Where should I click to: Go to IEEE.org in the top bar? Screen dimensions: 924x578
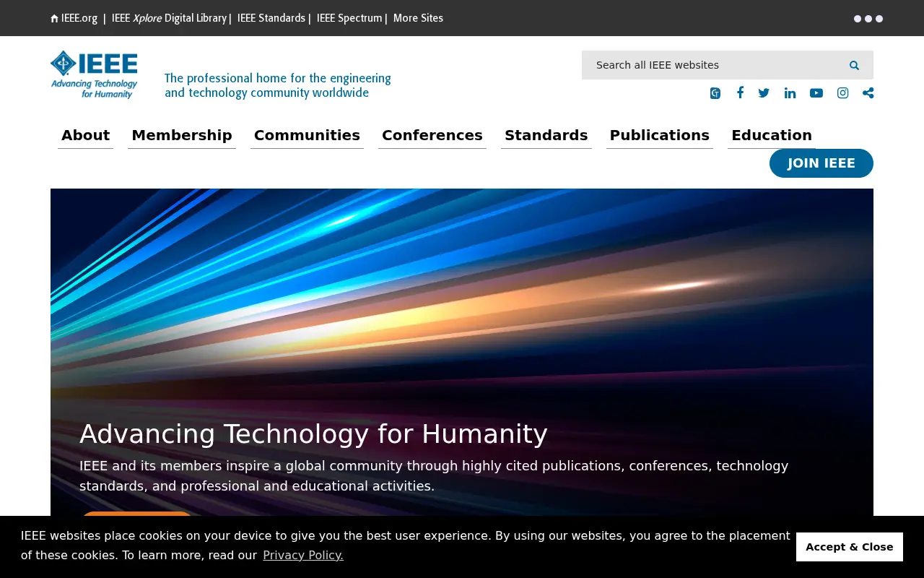point(74,18)
